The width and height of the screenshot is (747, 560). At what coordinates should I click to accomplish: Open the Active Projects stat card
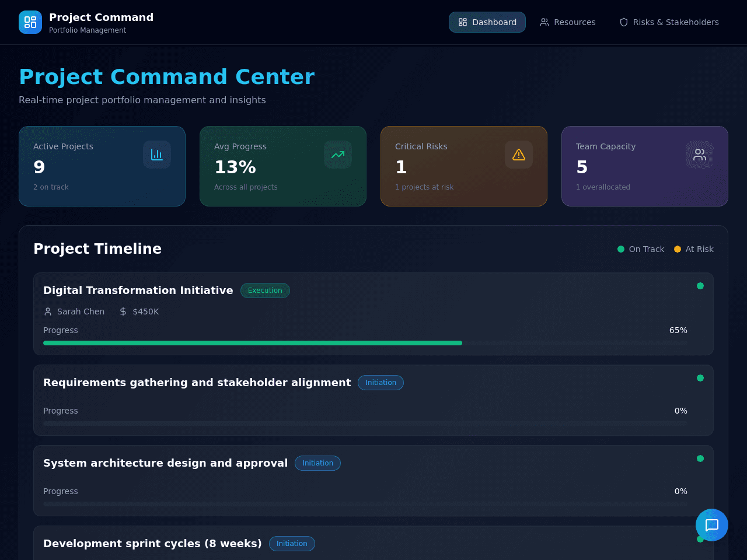click(102, 166)
